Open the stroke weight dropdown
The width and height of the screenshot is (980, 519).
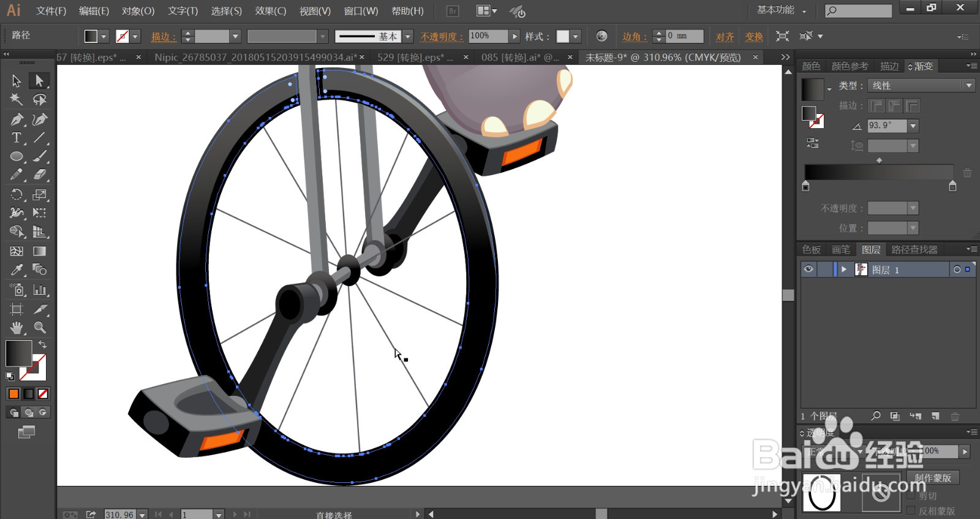click(235, 37)
